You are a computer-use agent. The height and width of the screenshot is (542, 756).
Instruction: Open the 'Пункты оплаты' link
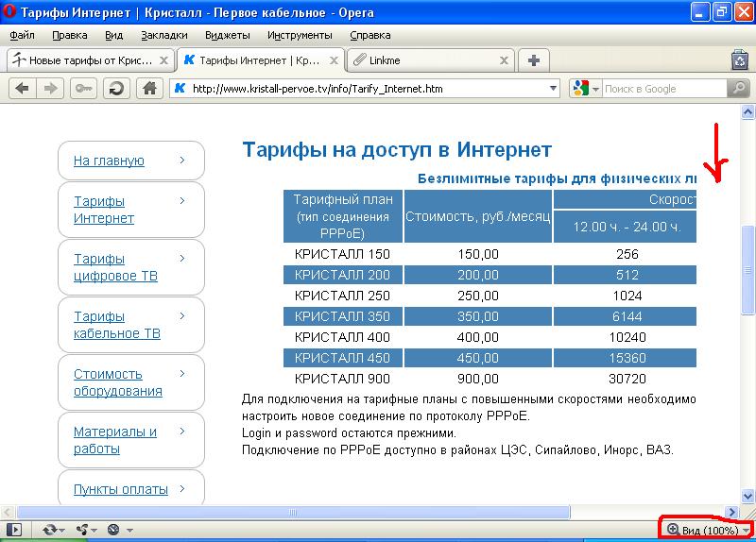click(x=121, y=489)
